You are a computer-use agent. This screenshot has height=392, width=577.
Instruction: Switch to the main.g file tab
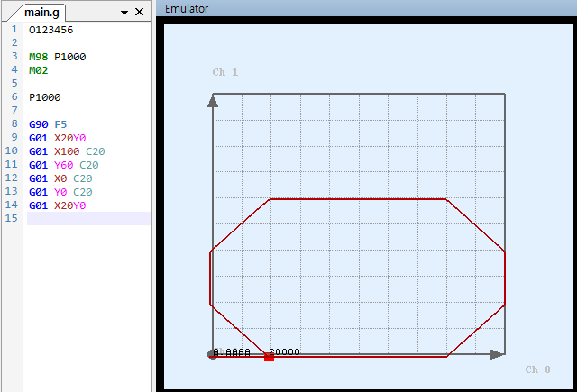click(41, 12)
